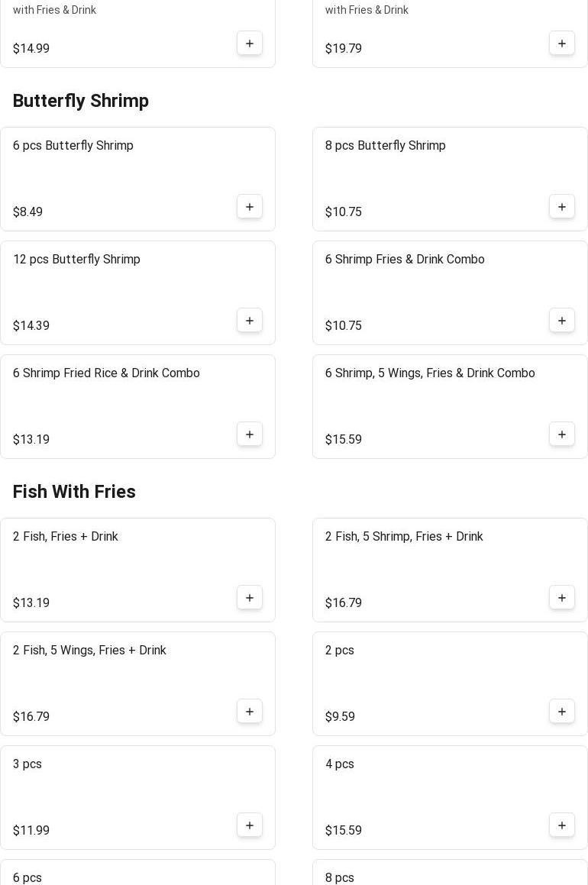Viewport: 588px width, 885px height.
Task: View 2 Fish, Fries + Drink details
Action: pyautogui.click(x=66, y=537)
